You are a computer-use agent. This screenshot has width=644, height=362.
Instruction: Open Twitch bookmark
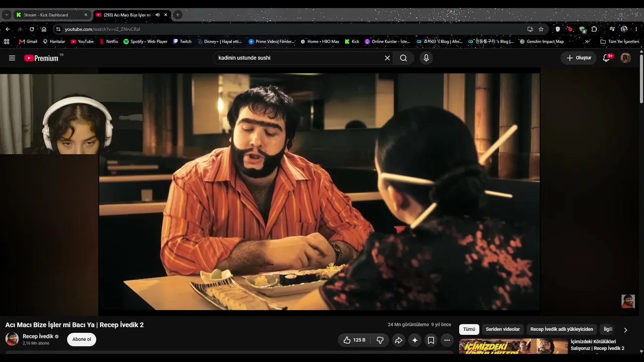182,41
